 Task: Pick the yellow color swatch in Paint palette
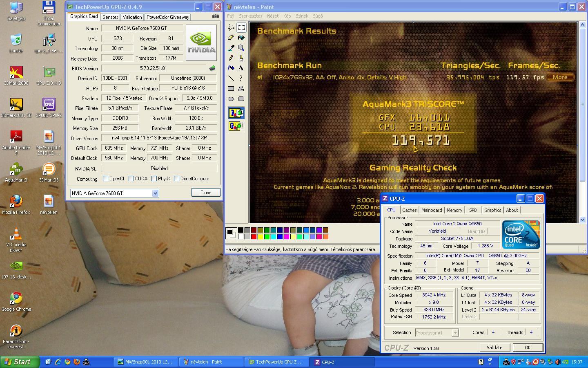click(260, 237)
